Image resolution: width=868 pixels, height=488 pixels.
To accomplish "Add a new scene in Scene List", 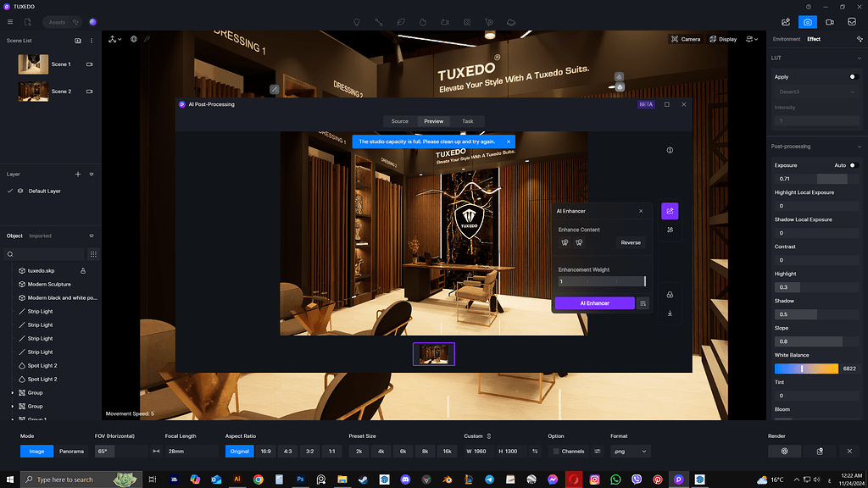I will pyautogui.click(x=78, y=41).
